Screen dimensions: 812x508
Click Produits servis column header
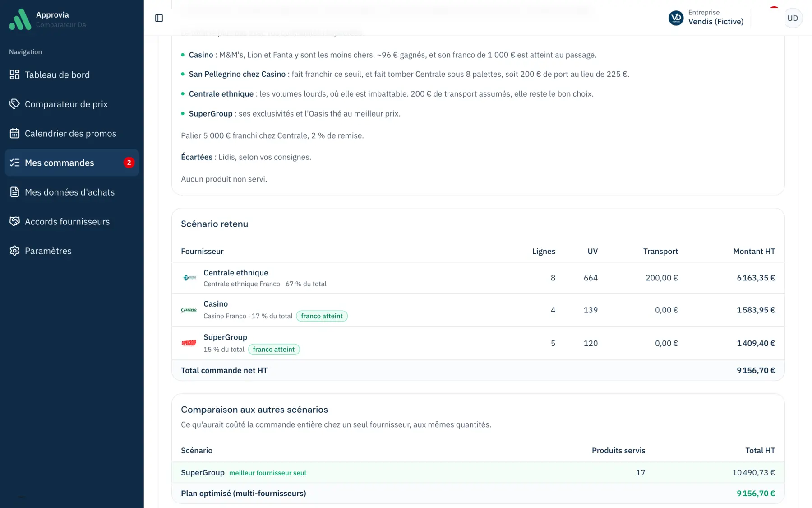click(618, 451)
